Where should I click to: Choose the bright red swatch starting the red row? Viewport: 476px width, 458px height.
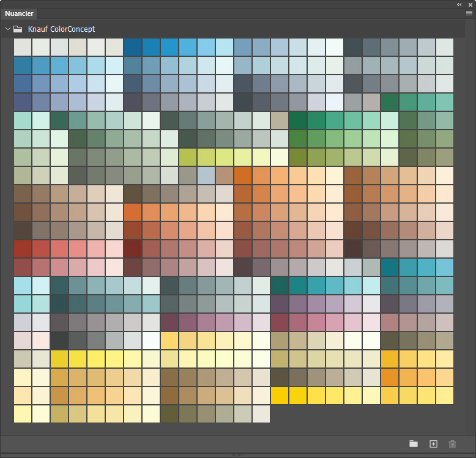23,249
